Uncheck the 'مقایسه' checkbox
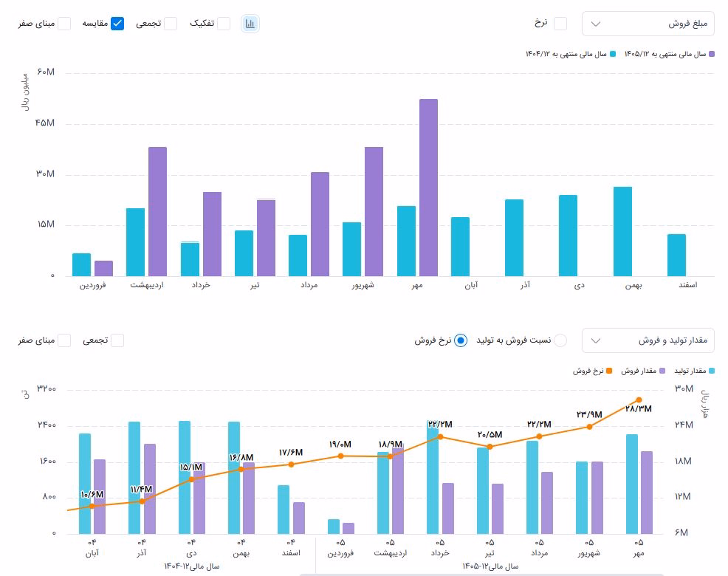The height and width of the screenshot is (576, 728). pos(117,24)
